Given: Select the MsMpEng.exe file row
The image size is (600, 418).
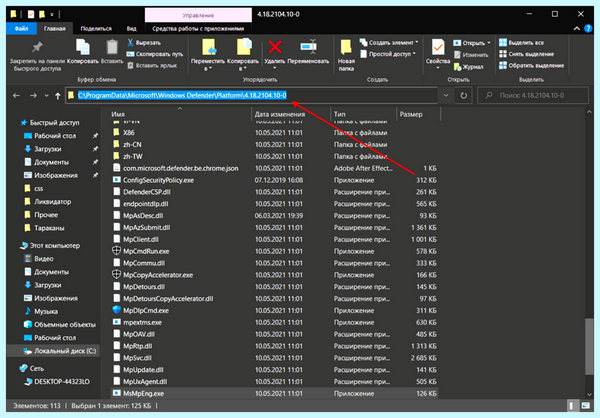Looking at the screenshot, I should tap(275, 394).
